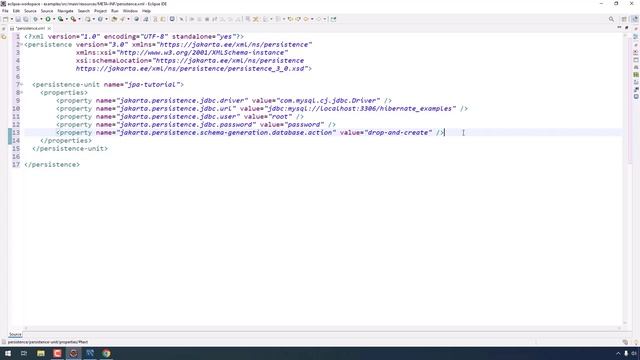Click the Search magnifier icon in toolbar
640x360 pixels.
[x=611, y=19]
